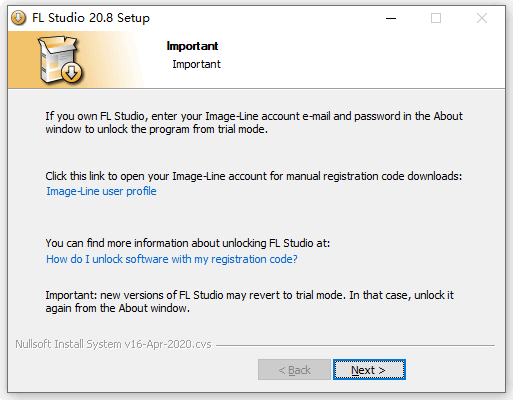This screenshot has height=400, width=513.
Task: Click the FL Studio setup title bar icon
Action: click(18, 18)
